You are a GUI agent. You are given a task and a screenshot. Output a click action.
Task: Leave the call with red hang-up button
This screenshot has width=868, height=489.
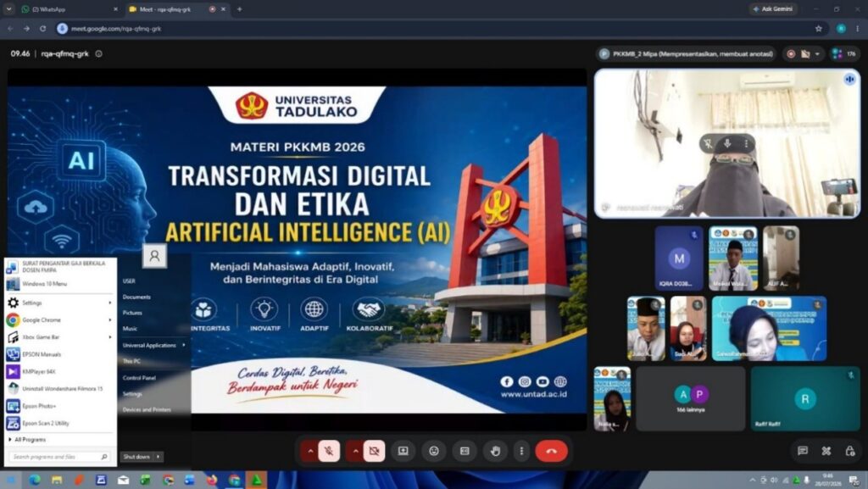click(x=551, y=451)
